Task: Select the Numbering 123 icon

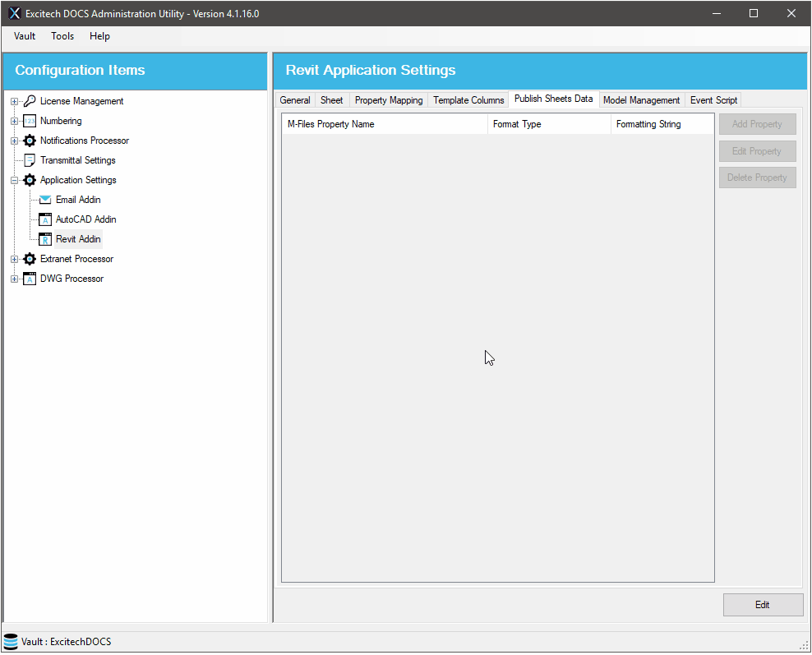Action: (x=30, y=121)
